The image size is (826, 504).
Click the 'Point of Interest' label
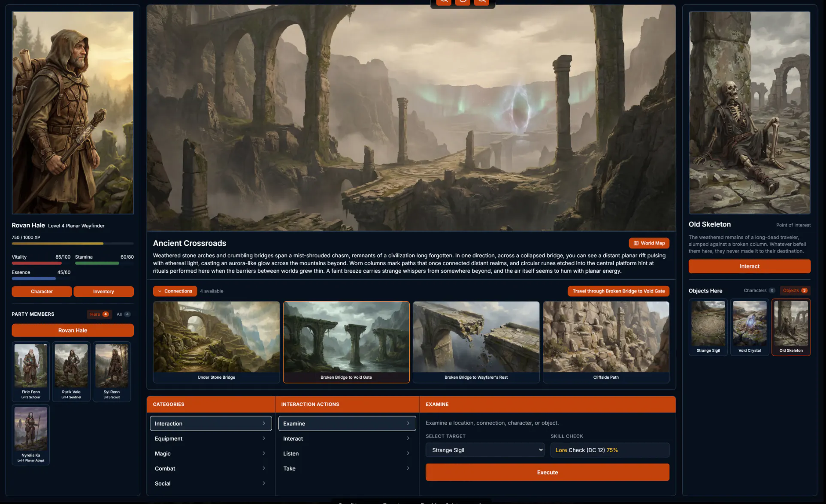793,225
